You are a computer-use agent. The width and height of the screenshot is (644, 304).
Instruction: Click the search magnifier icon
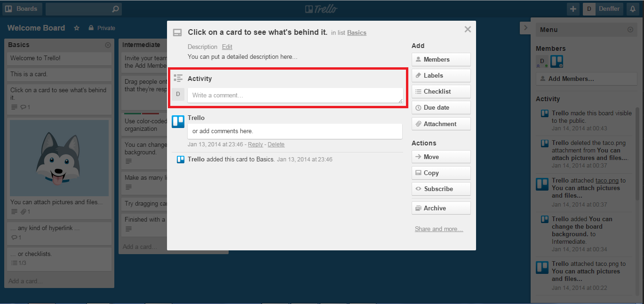click(115, 9)
